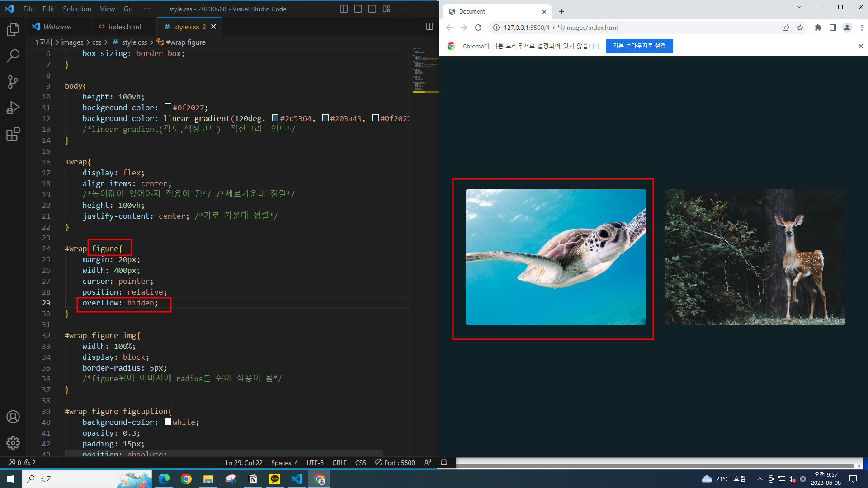This screenshot has height=488, width=868.
Task: Open the Extensions view
Action: [13, 134]
